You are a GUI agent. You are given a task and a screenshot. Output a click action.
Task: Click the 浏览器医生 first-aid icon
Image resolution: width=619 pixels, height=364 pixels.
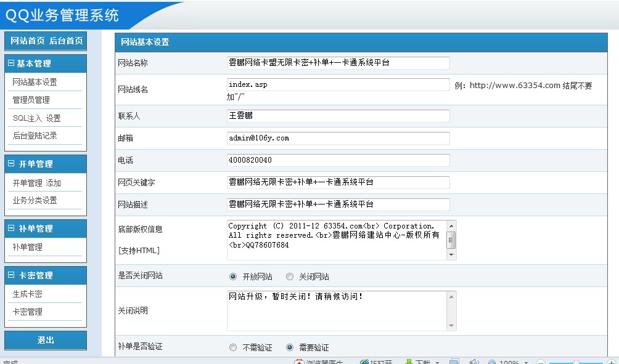pyautogui.click(x=299, y=362)
